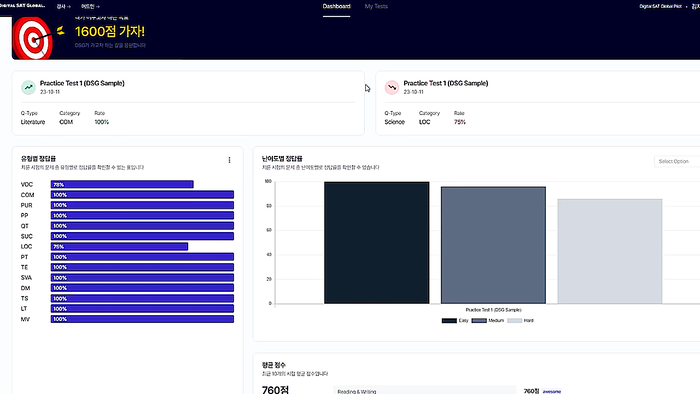Image resolution: width=700 pixels, height=394 pixels.
Task: Click the red 75% rate value
Action: pyautogui.click(x=460, y=122)
